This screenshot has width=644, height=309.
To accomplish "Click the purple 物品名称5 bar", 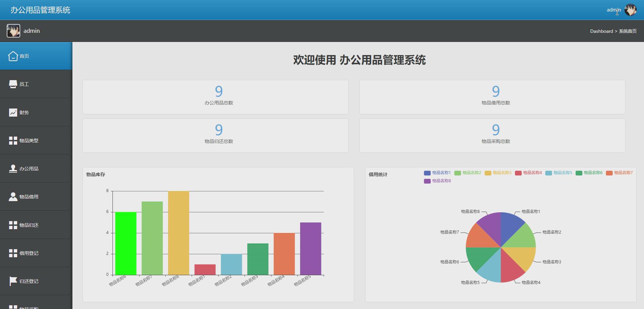I will point(311,249).
